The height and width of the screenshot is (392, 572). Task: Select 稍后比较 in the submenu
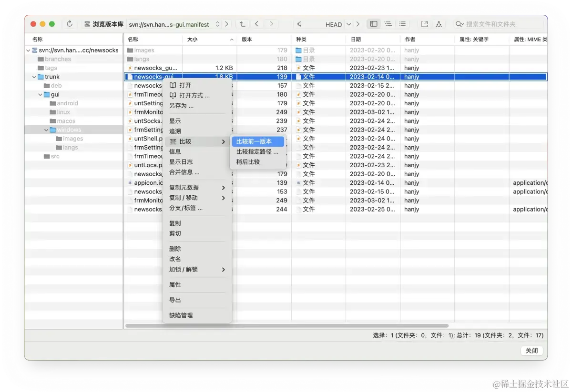point(258,162)
